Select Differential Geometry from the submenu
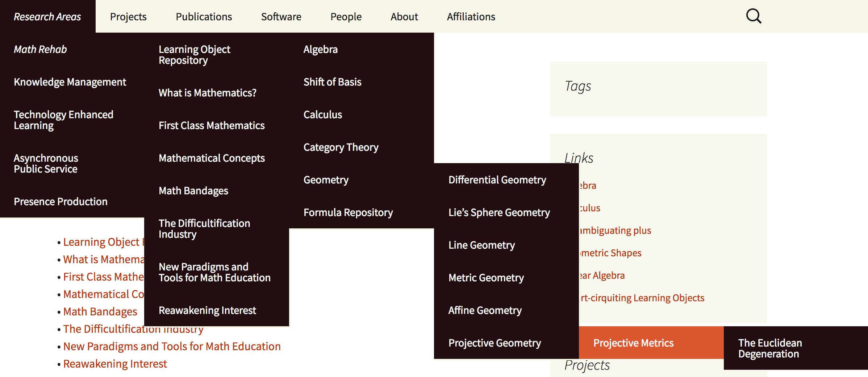This screenshot has height=377, width=868. pyautogui.click(x=497, y=180)
